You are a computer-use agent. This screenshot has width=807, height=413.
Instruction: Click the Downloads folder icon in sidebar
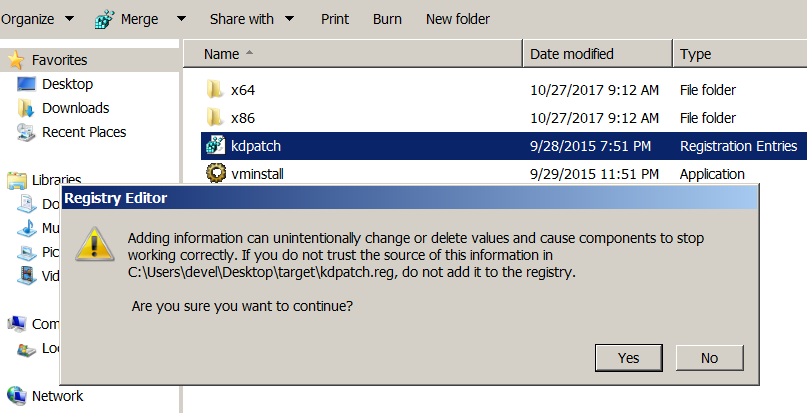point(27,108)
